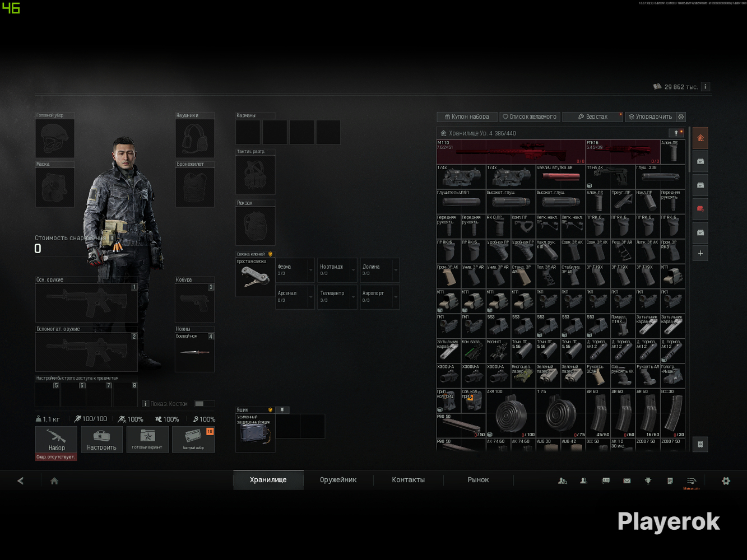Select the РПК16 5.45×39 weapon in stash
The width and height of the screenshot is (747, 560).
pyautogui.click(x=623, y=152)
